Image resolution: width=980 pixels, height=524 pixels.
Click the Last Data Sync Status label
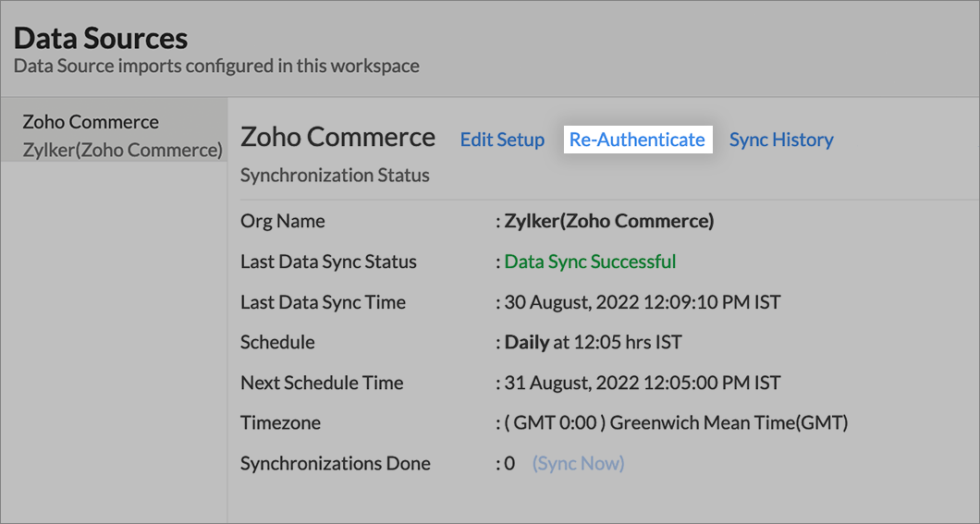point(328,262)
